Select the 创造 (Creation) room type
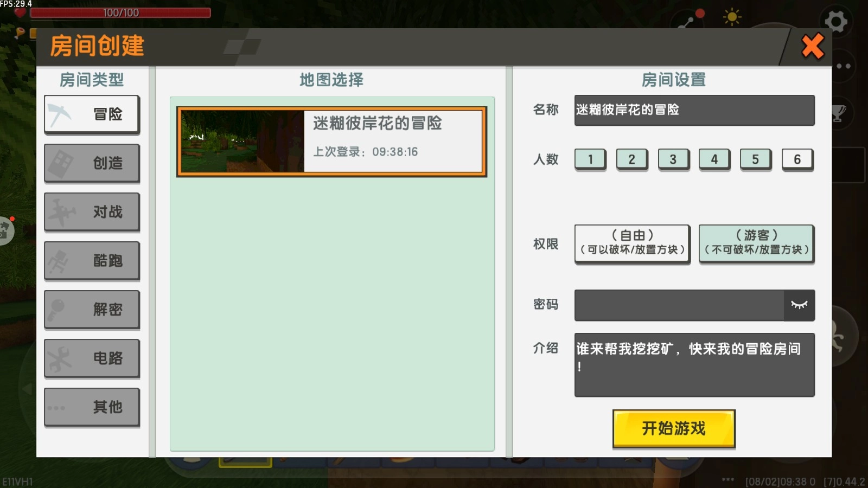The image size is (868, 488). pyautogui.click(x=92, y=163)
